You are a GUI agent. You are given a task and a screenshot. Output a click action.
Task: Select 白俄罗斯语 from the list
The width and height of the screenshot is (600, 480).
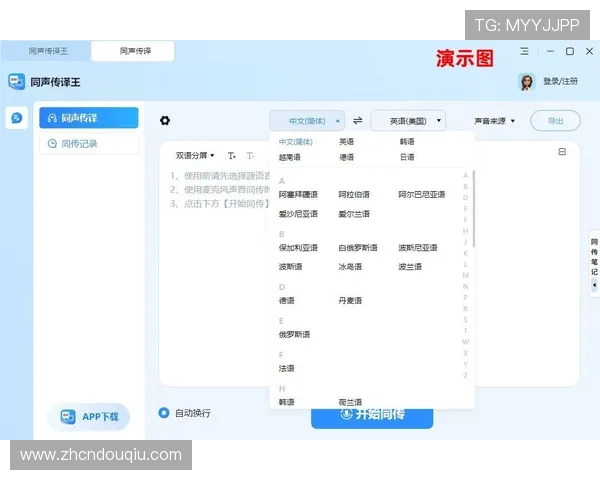click(x=358, y=248)
